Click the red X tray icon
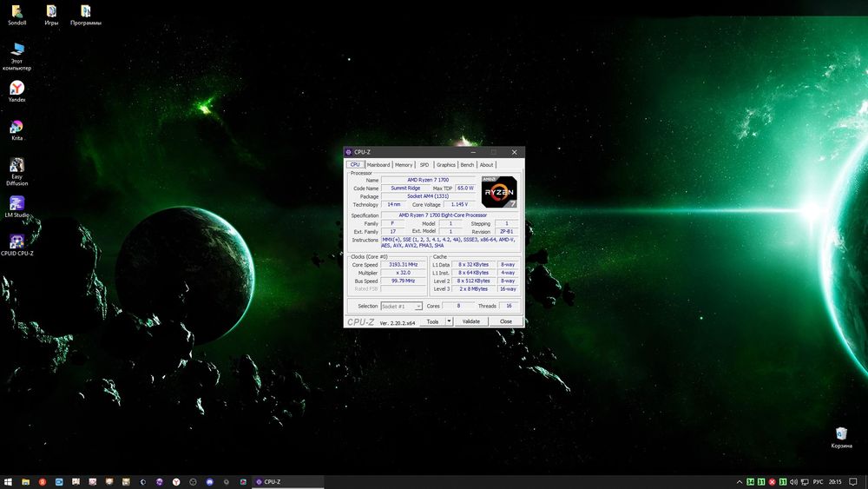Viewport: 868px width, 489px height. tap(773, 482)
